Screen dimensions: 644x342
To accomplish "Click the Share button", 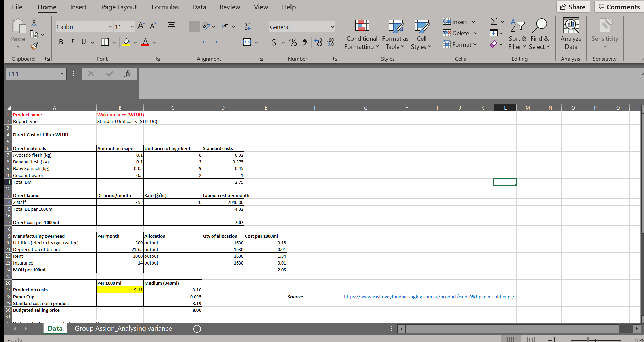I will (573, 7).
